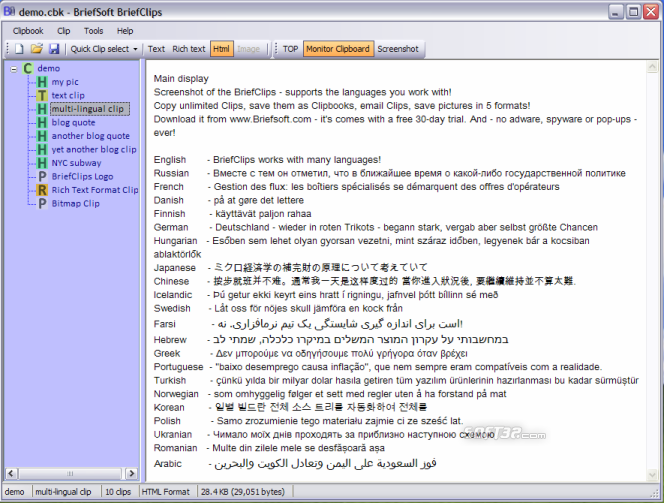Click the Screenshot button
Image resolution: width=664 pixels, height=503 pixels.
pyautogui.click(x=398, y=49)
